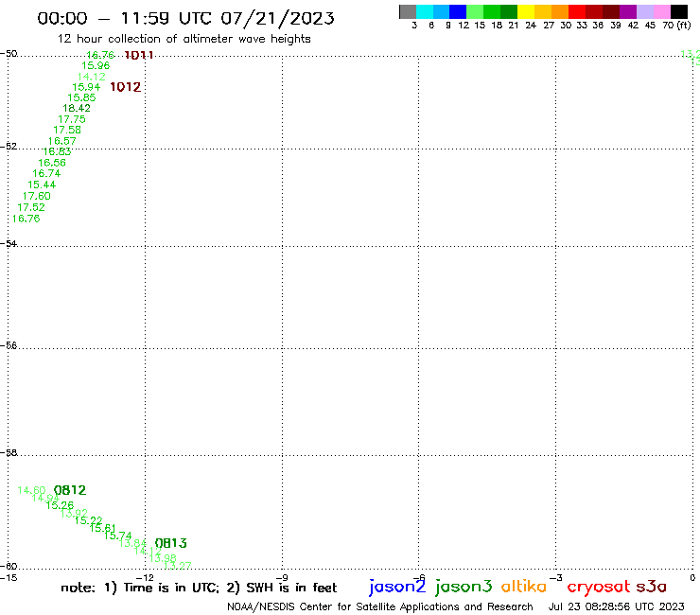
Task: Click the wave height value 15.61
Action: tap(103, 528)
